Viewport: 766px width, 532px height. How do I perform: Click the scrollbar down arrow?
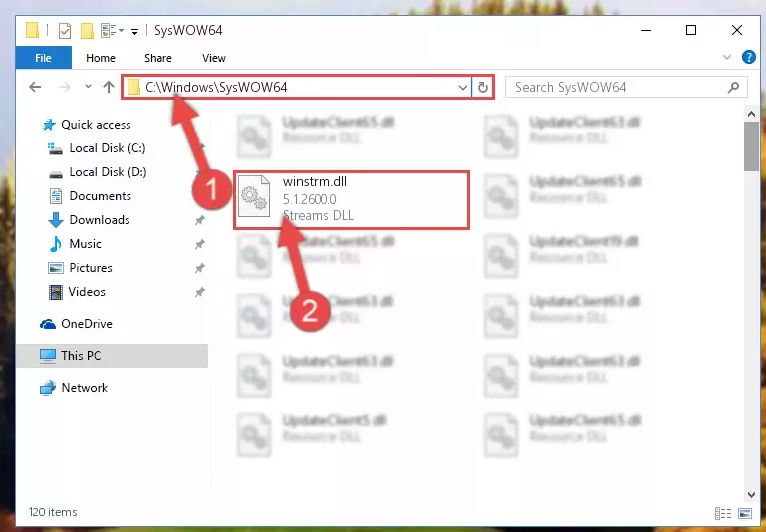pyautogui.click(x=751, y=494)
